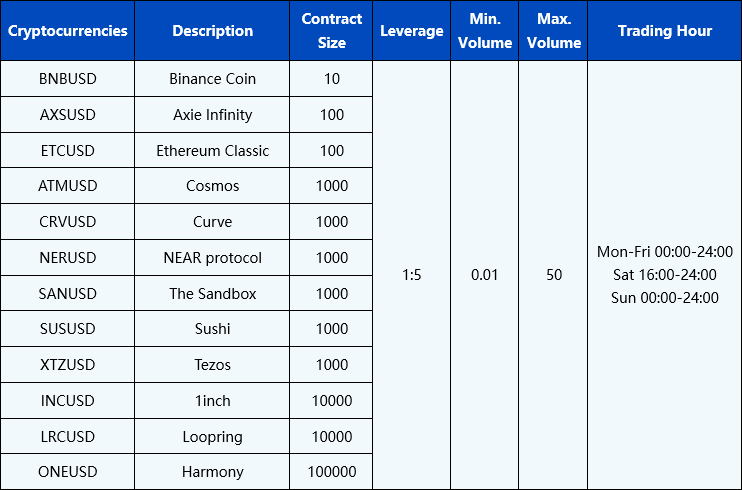The height and width of the screenshot is (490, 742).
Task: Select the Description column header
Action: [x=212, y=31]
